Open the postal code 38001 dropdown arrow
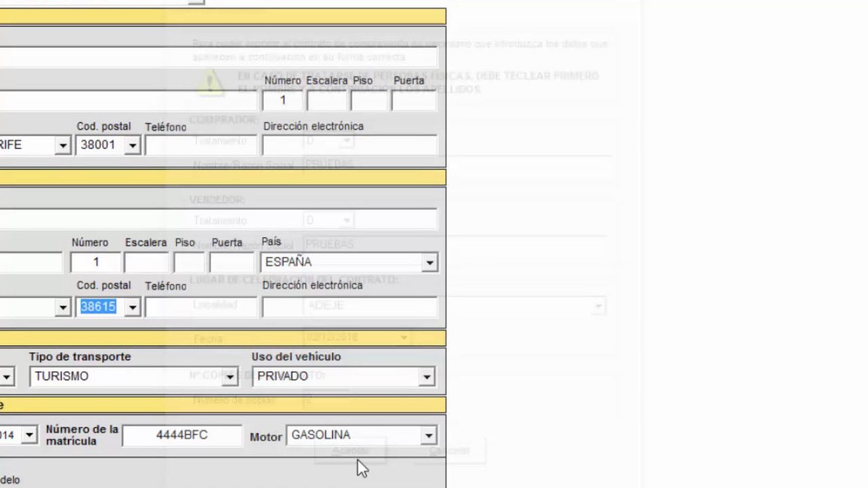 coord(132,146)
